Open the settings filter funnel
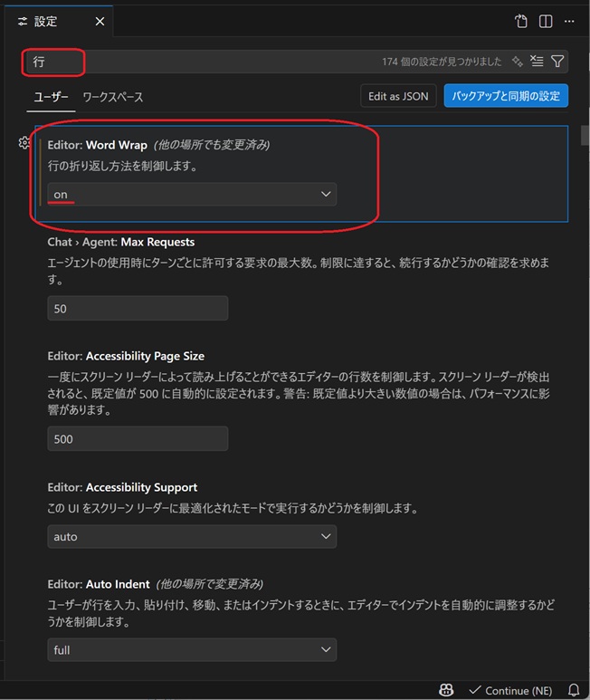The image size is (590, 700). click(x=557, y=62)
